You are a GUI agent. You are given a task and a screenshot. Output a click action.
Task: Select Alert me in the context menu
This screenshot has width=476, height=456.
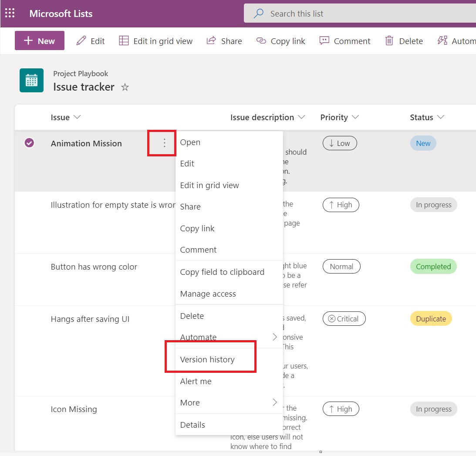229,382
